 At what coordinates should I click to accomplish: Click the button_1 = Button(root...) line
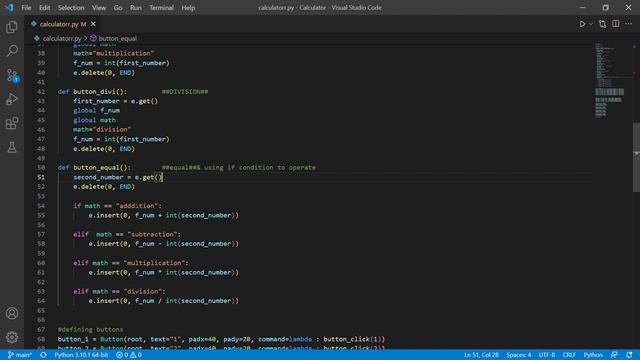221,339
